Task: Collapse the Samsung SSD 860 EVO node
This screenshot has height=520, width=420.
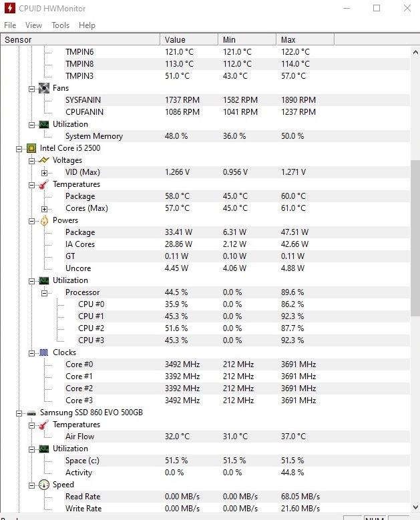Action: pos(19,413)
